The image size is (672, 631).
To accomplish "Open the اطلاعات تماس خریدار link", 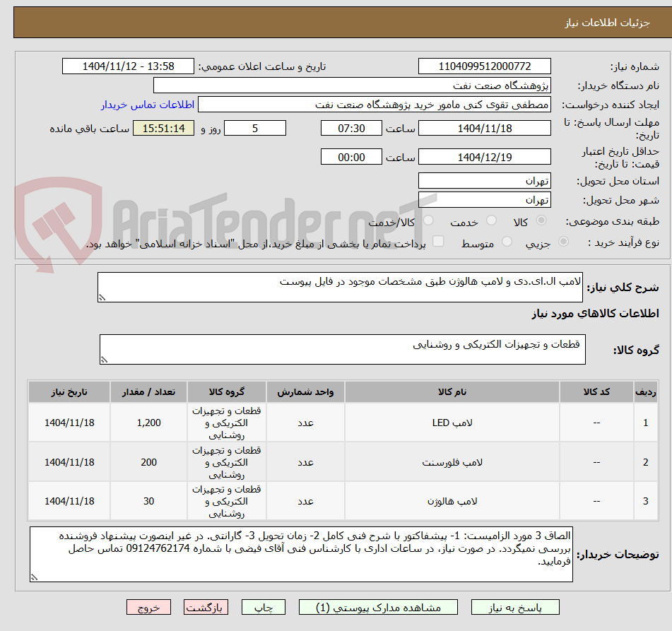I will point(148,105).
